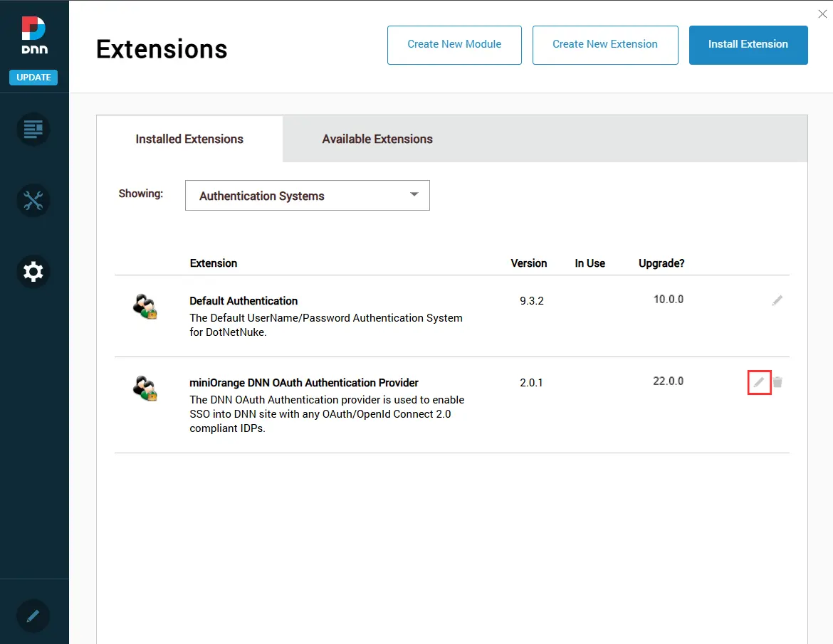
Task: Click the Default UserName/Password description text
Action: tap(326, 325)
